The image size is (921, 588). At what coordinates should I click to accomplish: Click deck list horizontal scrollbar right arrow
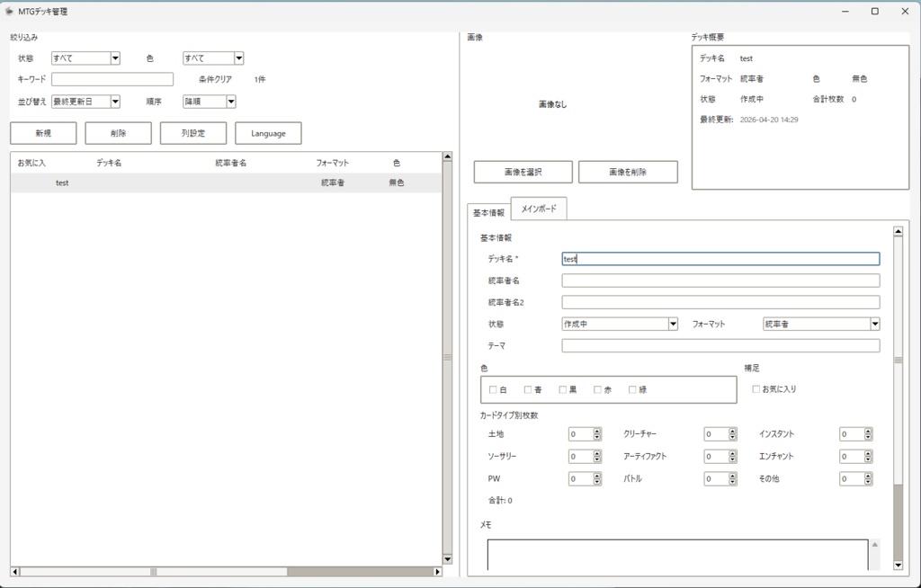coord(438,572)
